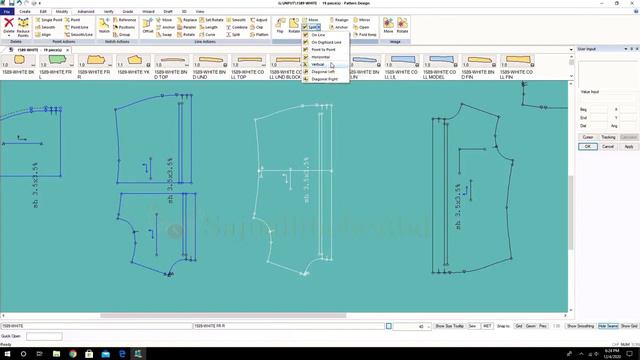Image resolution: width=640 pixels, height=360 pixels.
Task: Click the notch Reference tool
Action: 124,20
